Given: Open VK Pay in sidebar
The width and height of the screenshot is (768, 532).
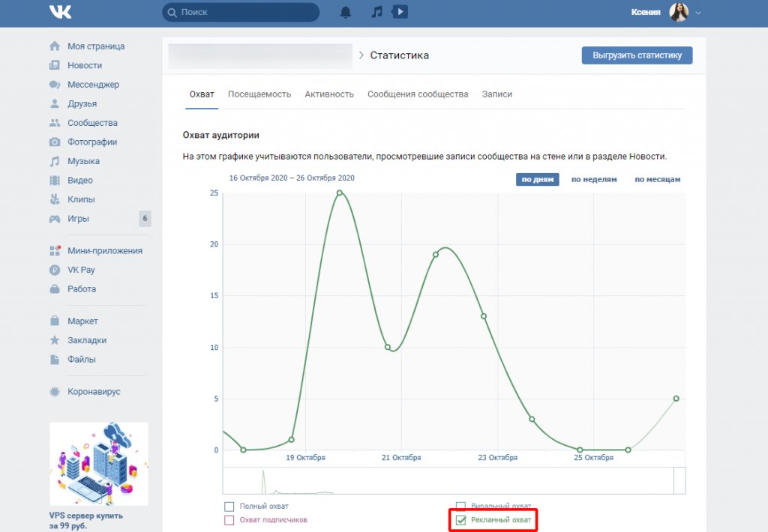Looking at the screenshot, I should (81, 270).
